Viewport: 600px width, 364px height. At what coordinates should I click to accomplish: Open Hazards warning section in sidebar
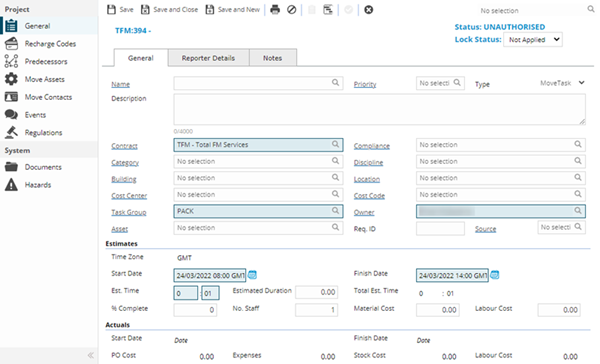(38, 185)
